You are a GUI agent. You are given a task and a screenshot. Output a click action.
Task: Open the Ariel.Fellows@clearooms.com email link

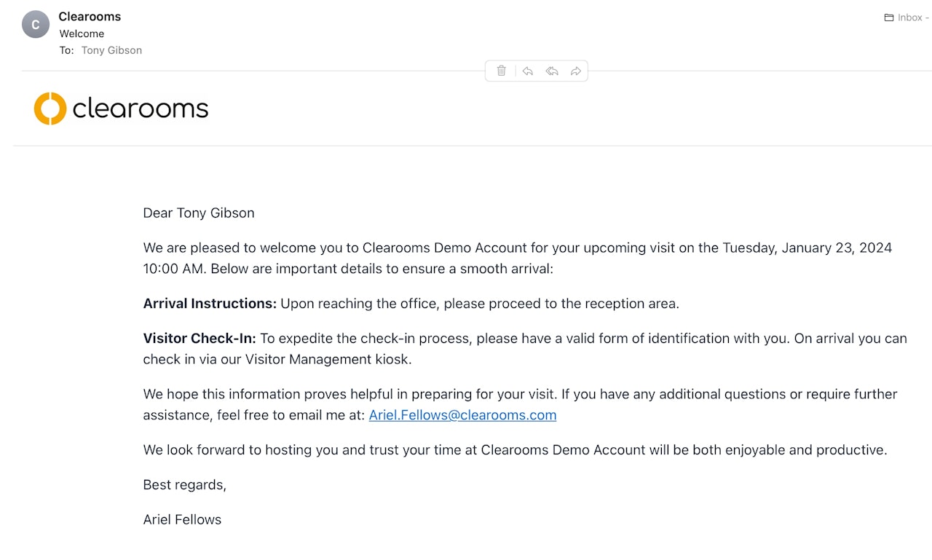[x=462, y=415]
